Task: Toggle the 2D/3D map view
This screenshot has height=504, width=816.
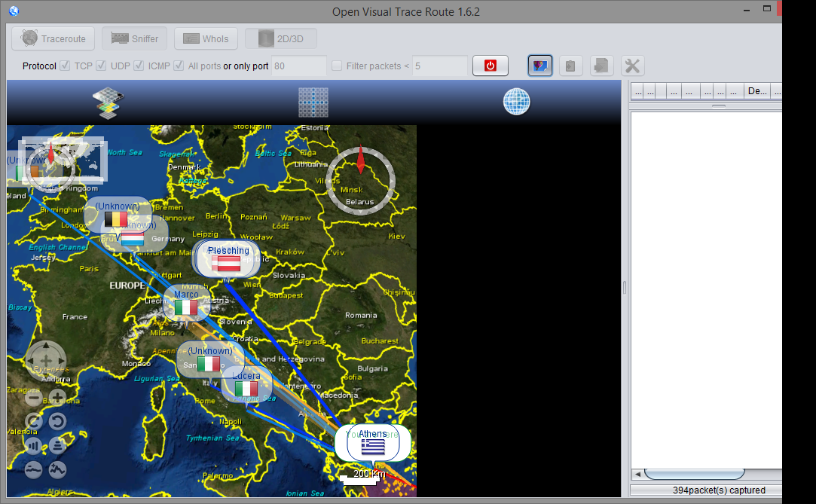Action: [x=281, y=39]
